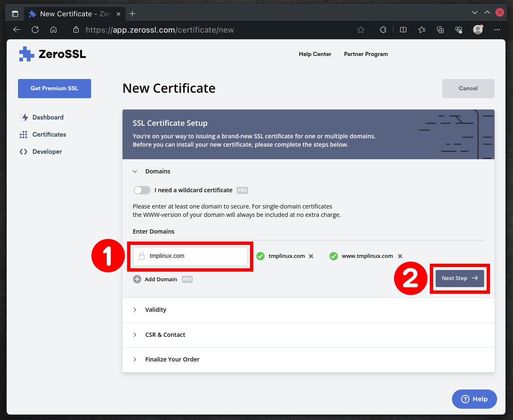Screen dimensions: 513x420
Task: Click the PRO badge beside wildcard certificate
Action: (x=242, y=190)
